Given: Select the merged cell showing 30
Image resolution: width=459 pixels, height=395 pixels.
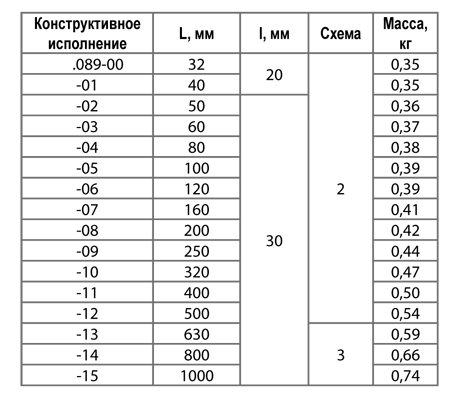Looking at the screenshot, I should click(274, 240).
